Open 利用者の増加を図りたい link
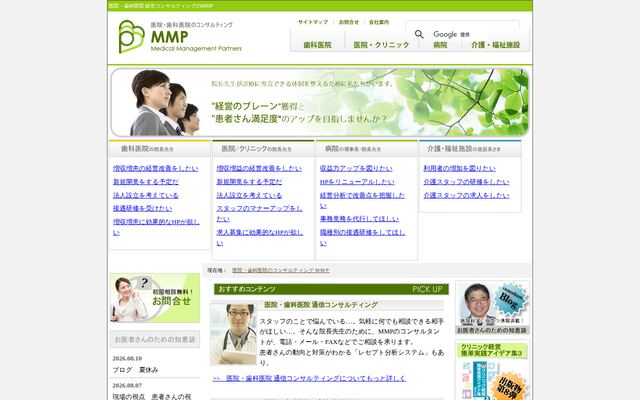640x400 pixels. 460,168
